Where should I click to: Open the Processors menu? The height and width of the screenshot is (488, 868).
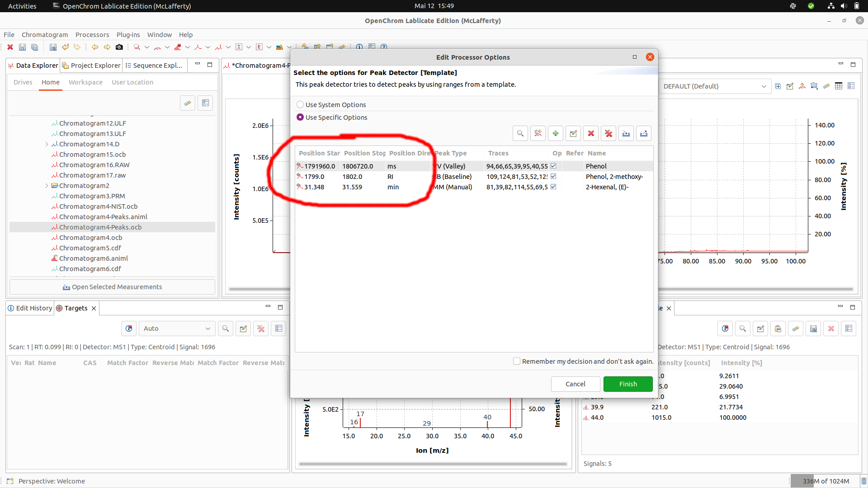[92, 34]
